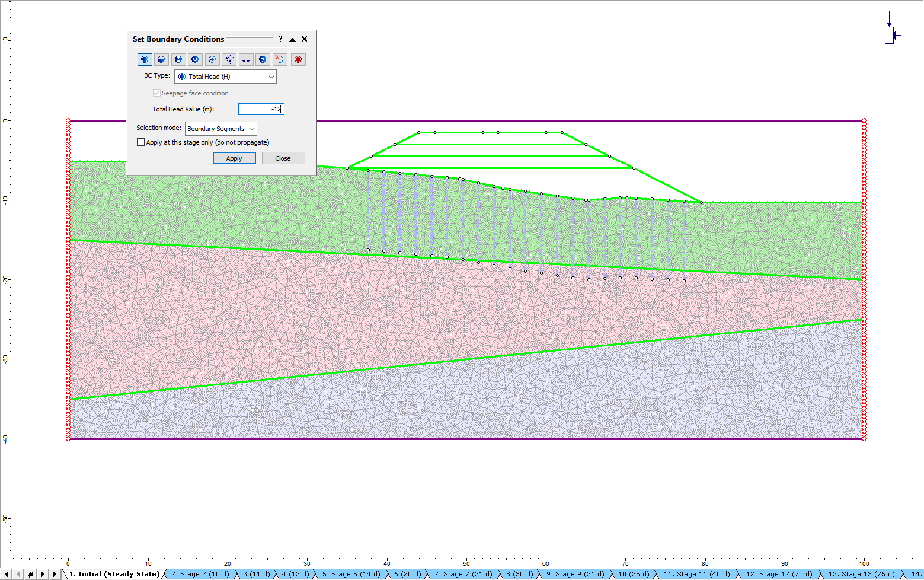Click the Close button in the dialog
This screenshot has width=924, height=580.
283,158
